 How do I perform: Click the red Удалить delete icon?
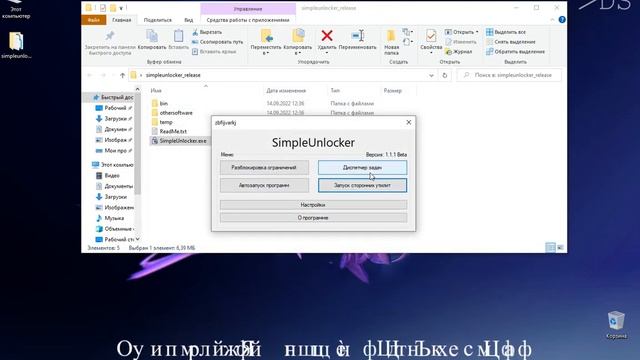coord(327,36)
